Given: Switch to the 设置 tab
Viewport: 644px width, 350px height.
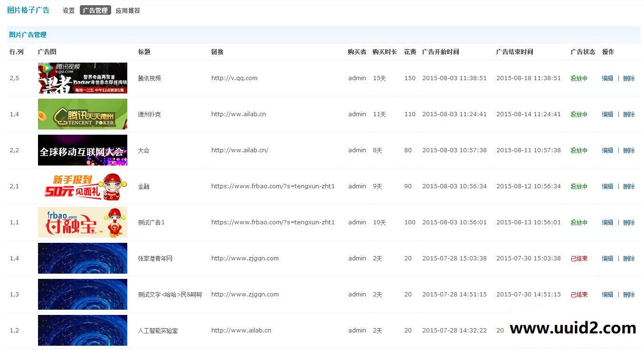Looking at the screenshot, I should (x=68, y=10).
